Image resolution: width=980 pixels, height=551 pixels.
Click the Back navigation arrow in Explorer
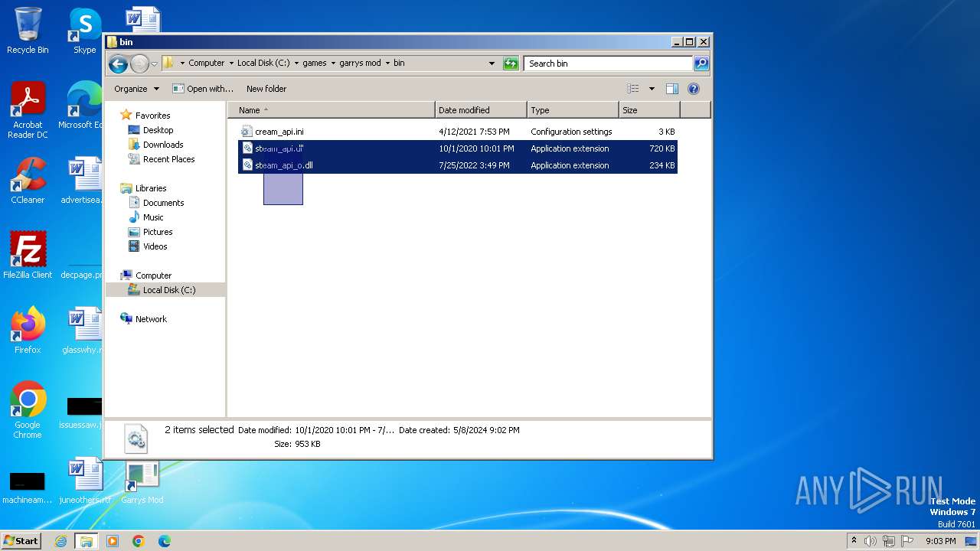pyautogui.click(x=118, y=64)
